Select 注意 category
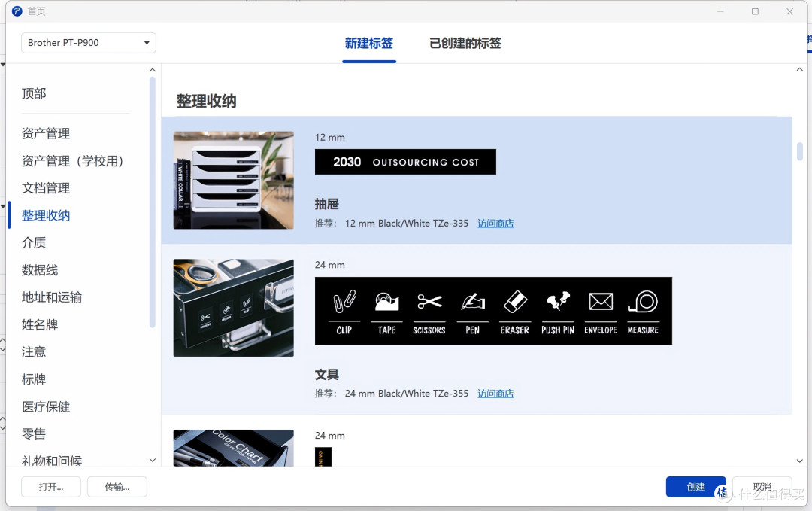The image size is (812, 511). [34, 352]
